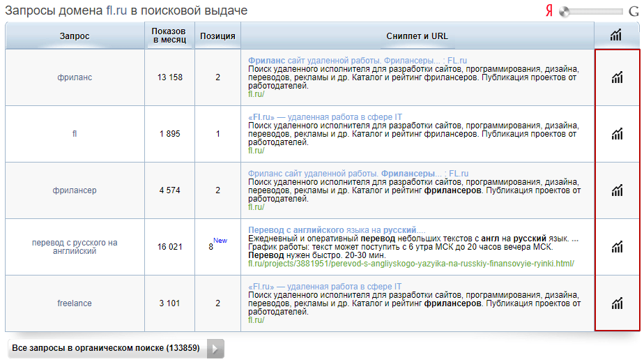
Task: Open the chart icon for the fl row
Action: point(617,133)
